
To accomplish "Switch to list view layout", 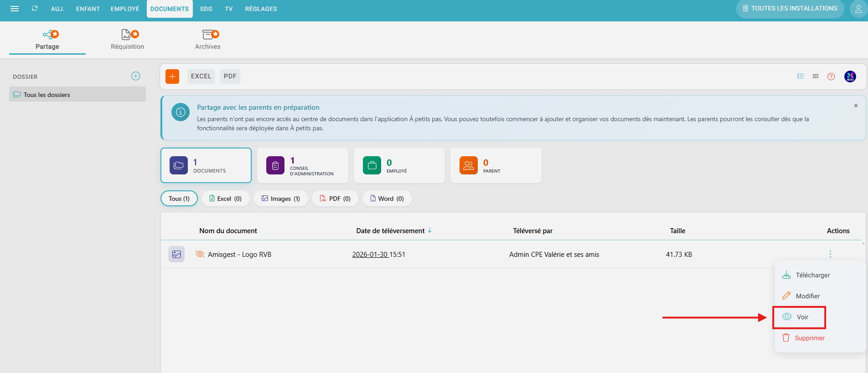I will (800, 77).
